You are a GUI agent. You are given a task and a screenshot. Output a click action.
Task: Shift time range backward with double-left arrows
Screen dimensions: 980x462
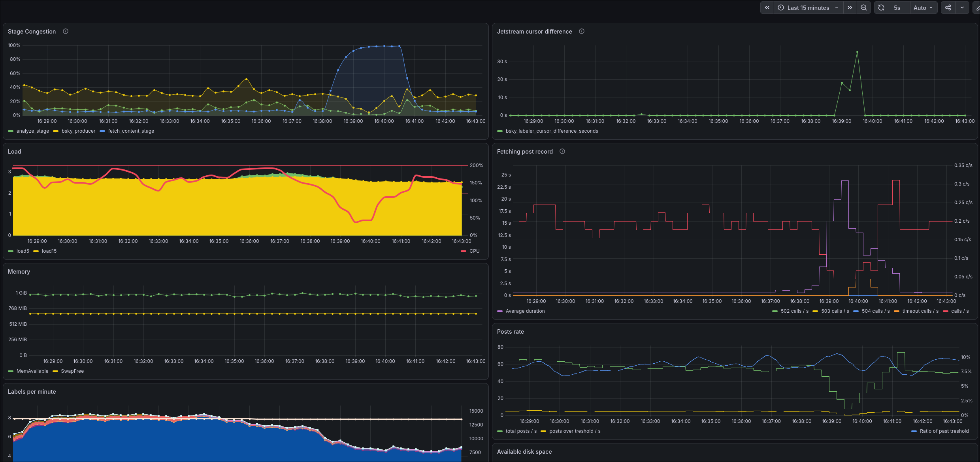click(x=767, y=8)
